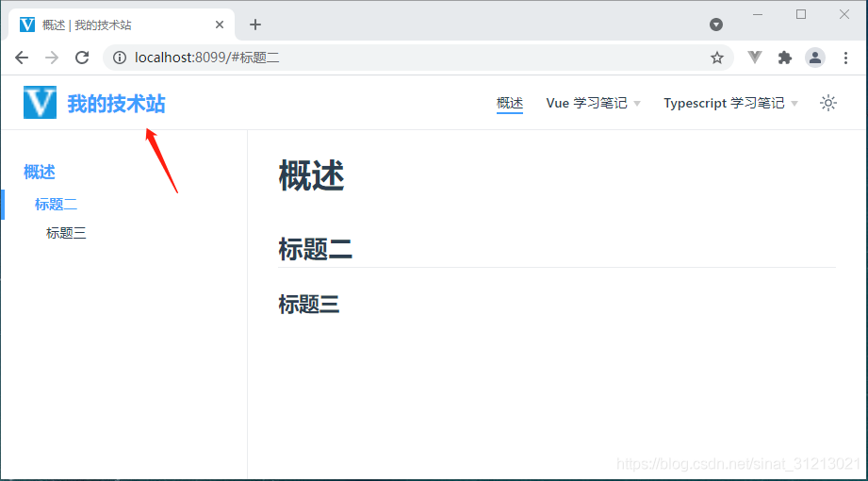Open the Chrome profile avatar
Viewport: 868px width, 481px height.
pyautogui.click(x=815, y=58)
